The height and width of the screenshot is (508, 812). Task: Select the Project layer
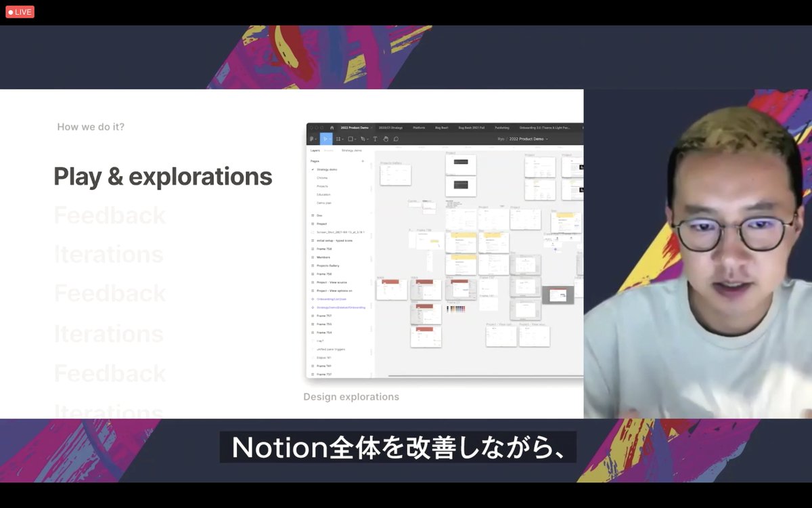point(322,224)
